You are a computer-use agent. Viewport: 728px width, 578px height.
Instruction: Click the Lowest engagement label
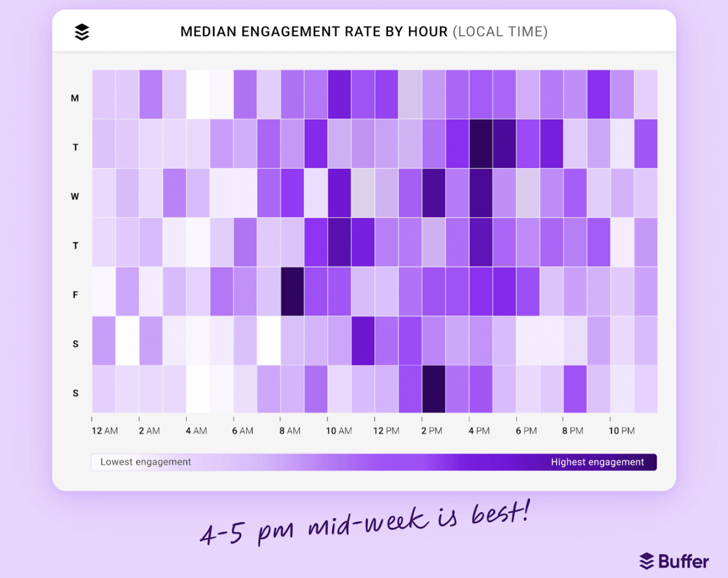coord(146,462)
